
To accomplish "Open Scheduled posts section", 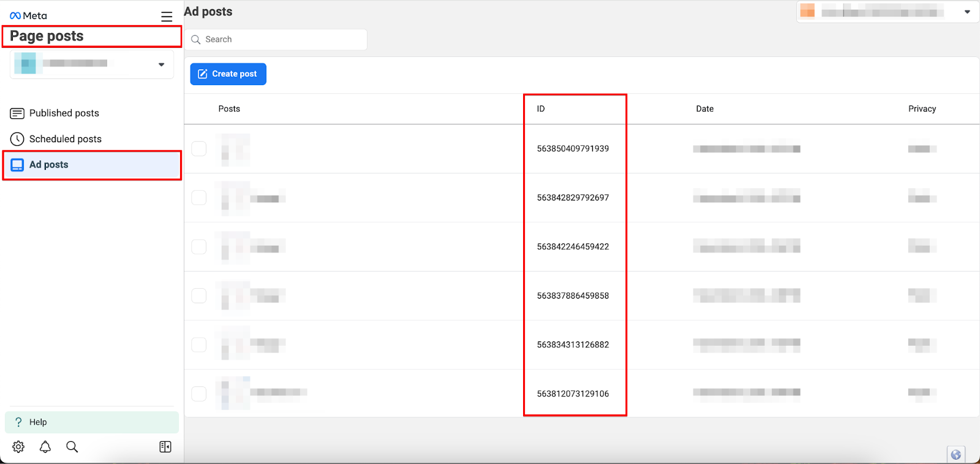I will point(65,139).
